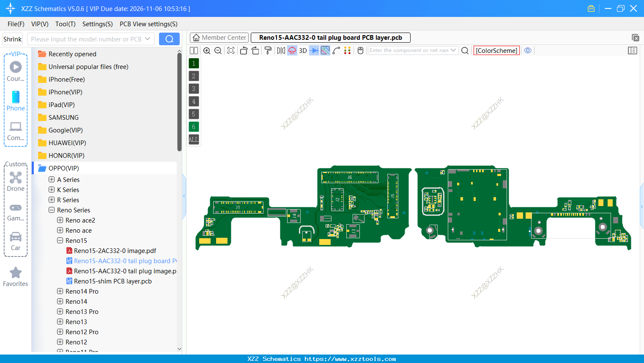The image size is (644, 363).
Task: Expand the Reno14 Pro tree item
Action: [60, 291]
